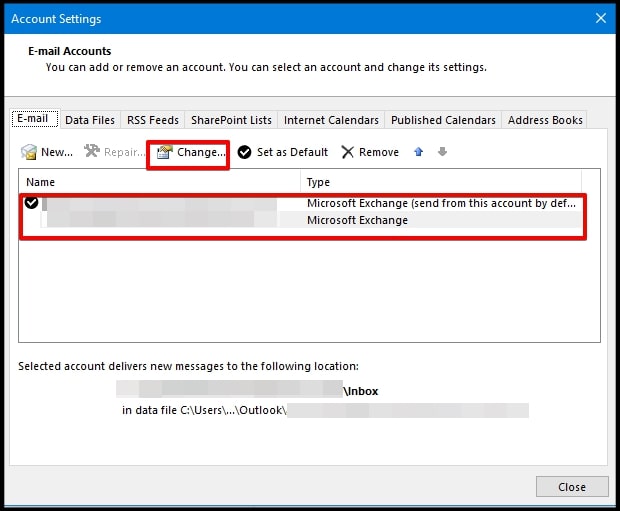Click the New account envelope icon
This screenshot has width=620, height=511.
click(29, 152)
